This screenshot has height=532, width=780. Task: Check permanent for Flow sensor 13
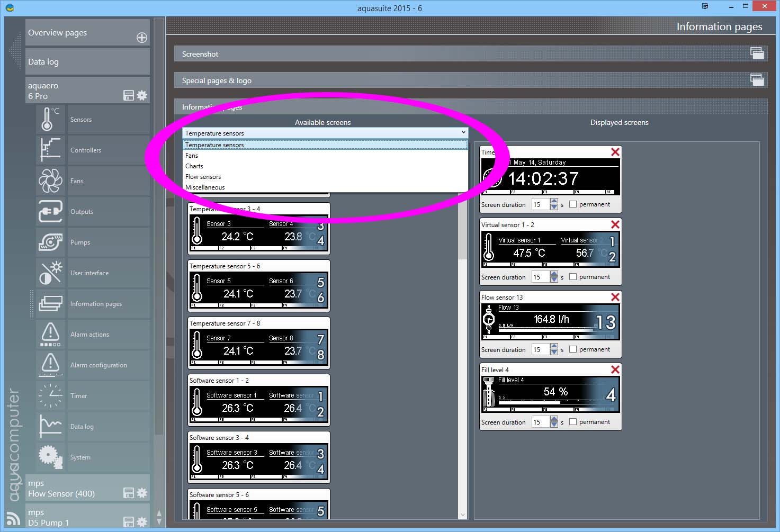[x=573, y=349]
